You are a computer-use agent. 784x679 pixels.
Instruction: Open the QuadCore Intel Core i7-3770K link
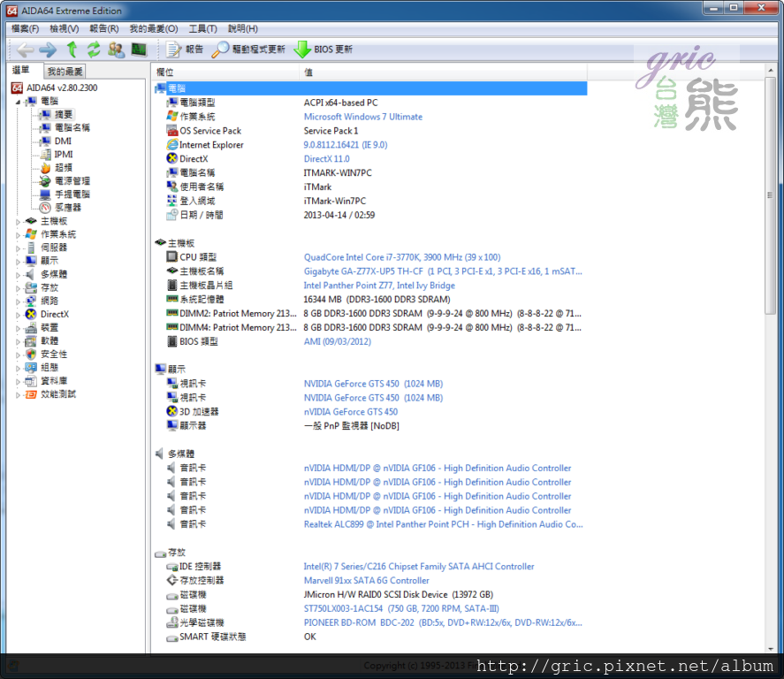click(402, 257)
